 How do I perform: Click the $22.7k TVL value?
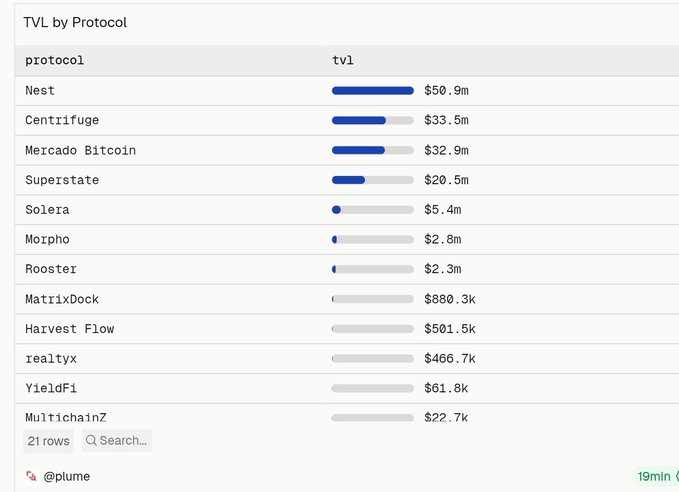[x=446, y=417]
